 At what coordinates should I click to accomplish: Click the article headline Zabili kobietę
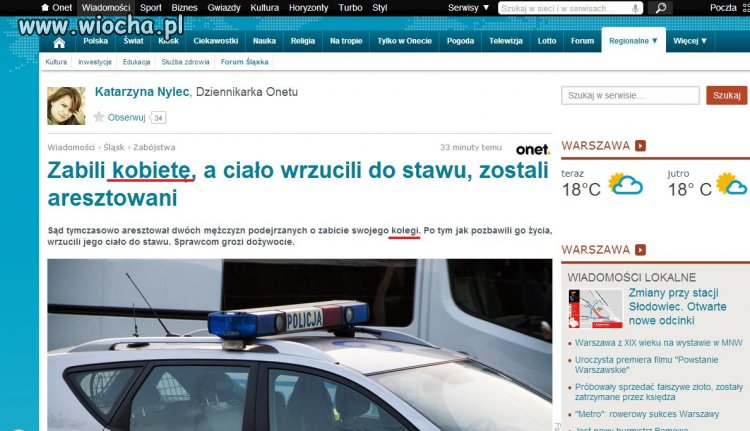point(298,184)
